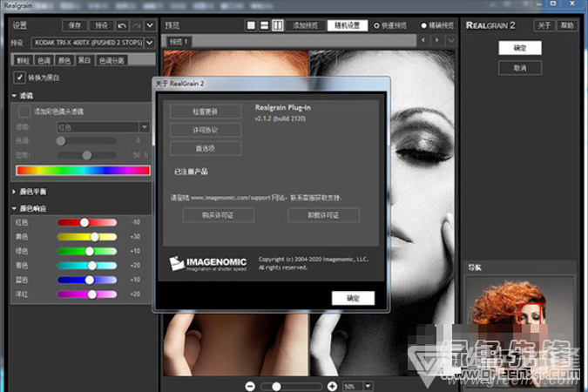Click the 黄色 color response slider
Screen dimensions: 588x392
pyautogui.click(x=86, y=237)
